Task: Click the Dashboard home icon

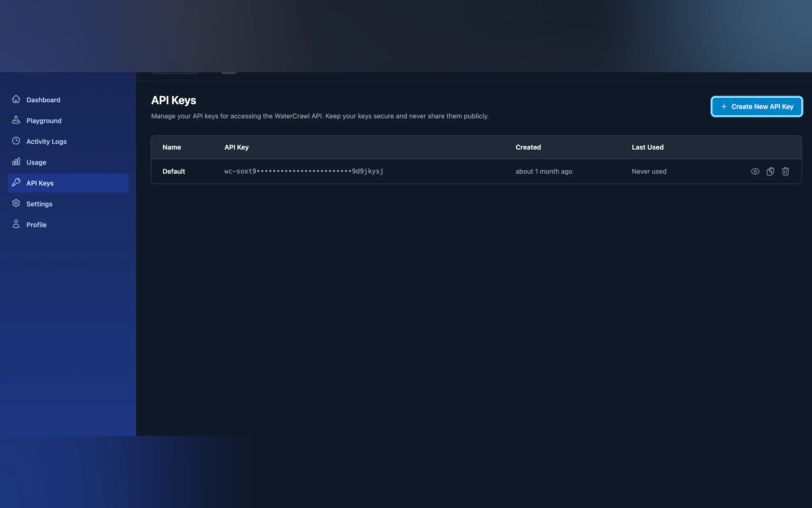Action: coord(16,99)
